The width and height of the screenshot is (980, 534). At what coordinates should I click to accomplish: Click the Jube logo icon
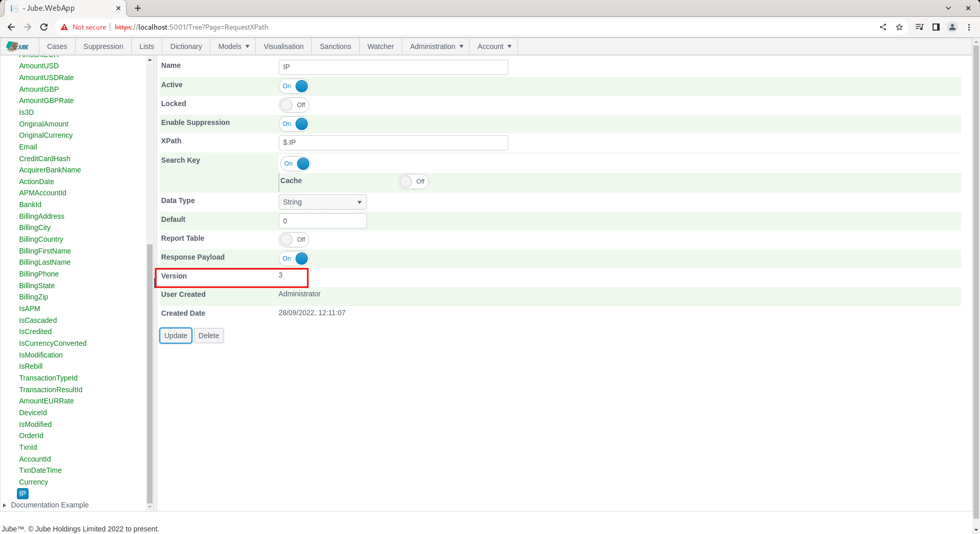point(18,46)
